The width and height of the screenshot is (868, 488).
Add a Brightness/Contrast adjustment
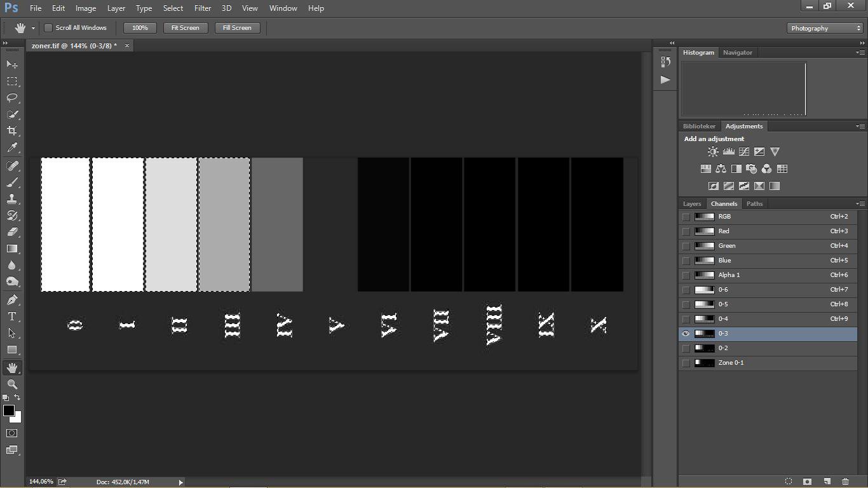pos(713,152)
